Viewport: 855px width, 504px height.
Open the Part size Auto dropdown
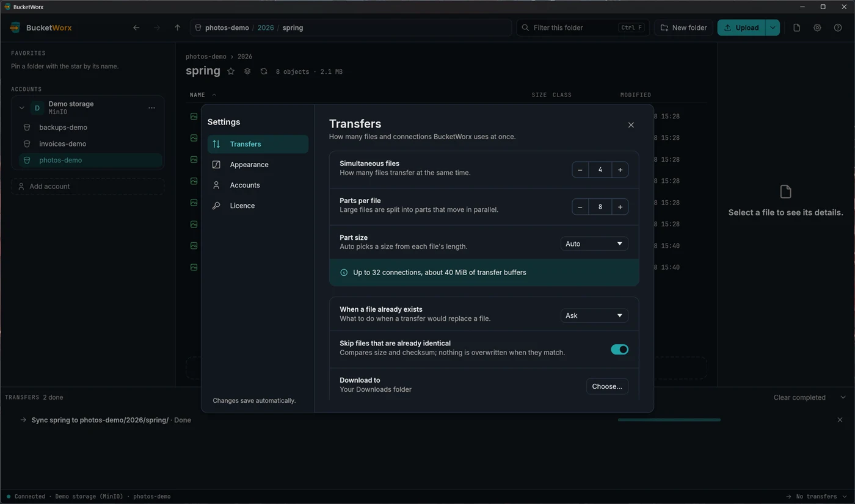coord(594,243)
